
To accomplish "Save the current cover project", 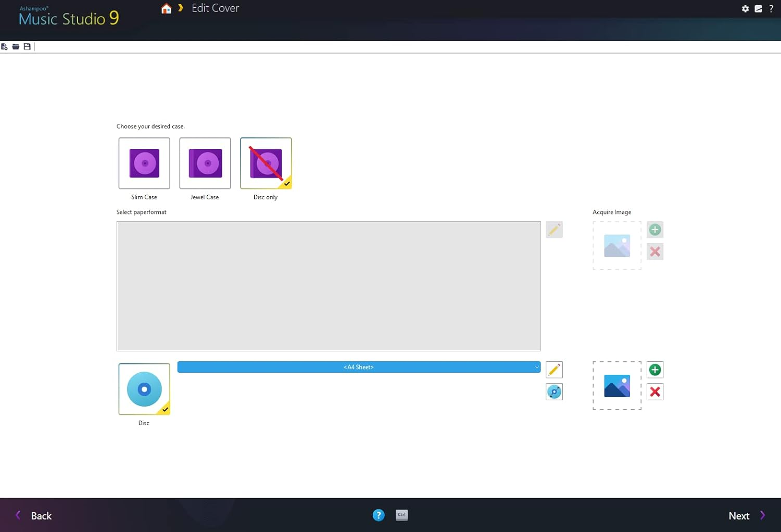I will point(27,46).
